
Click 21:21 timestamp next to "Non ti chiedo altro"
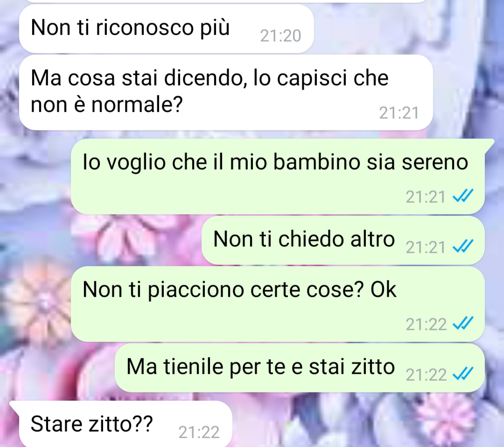pos(426,248)
